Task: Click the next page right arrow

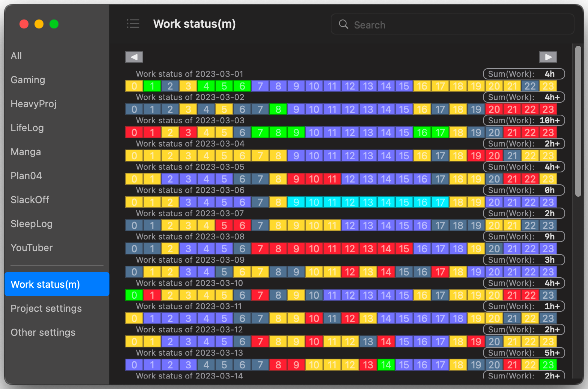Action: (x=548, y=57)
